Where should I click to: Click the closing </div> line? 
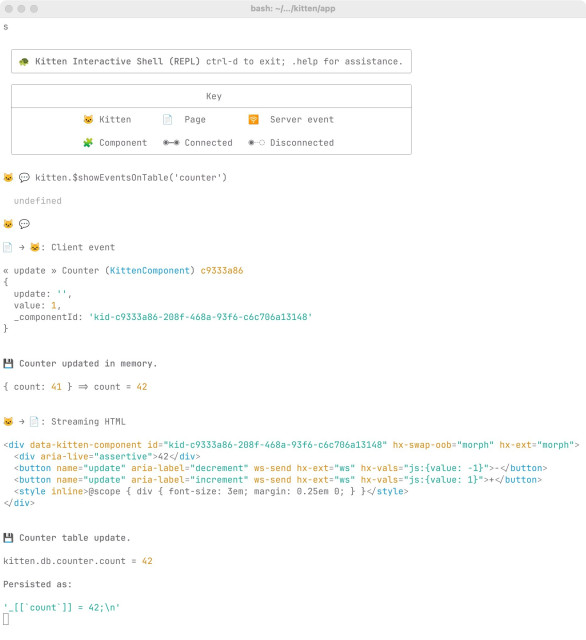click(19, 503)
